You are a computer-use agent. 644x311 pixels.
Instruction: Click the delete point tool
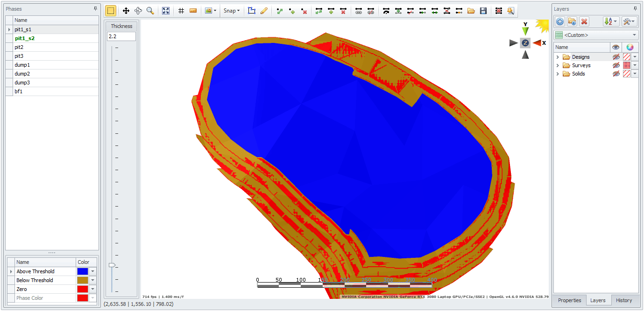(304, 10)
